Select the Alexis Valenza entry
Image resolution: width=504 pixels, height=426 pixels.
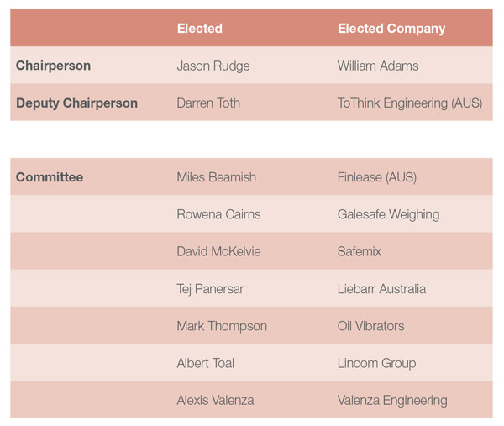(x=215, y=400)
